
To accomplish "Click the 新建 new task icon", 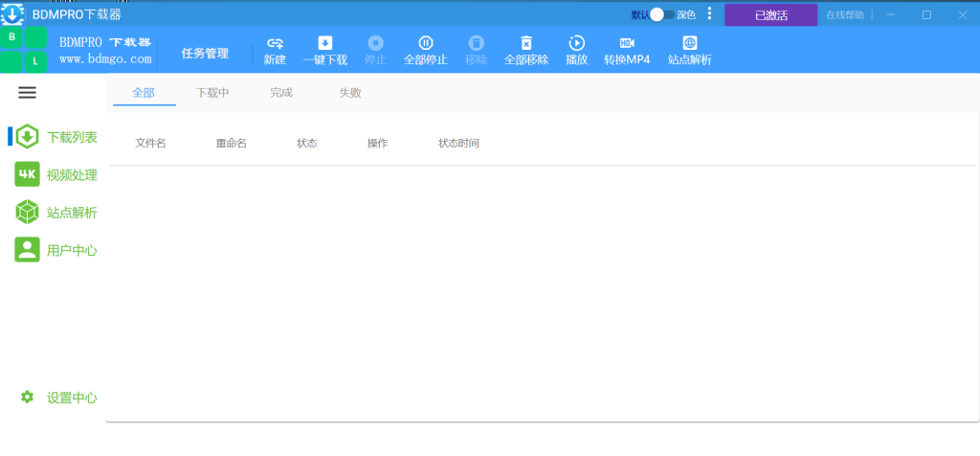I will 275,44.
